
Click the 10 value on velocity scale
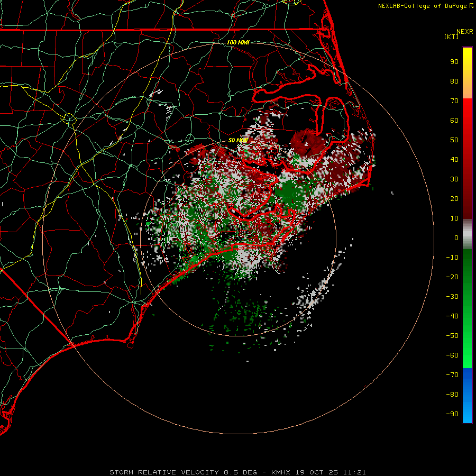point(454,218)
